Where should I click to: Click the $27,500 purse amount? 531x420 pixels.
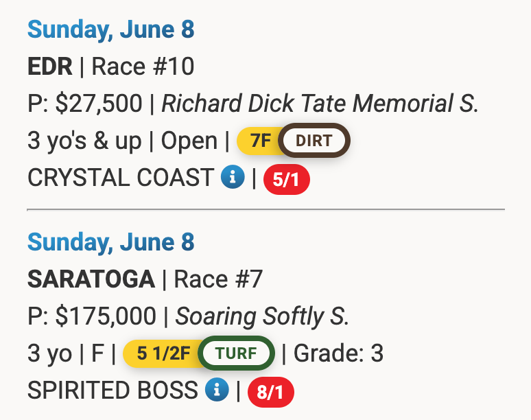click(x=99, y=104)
